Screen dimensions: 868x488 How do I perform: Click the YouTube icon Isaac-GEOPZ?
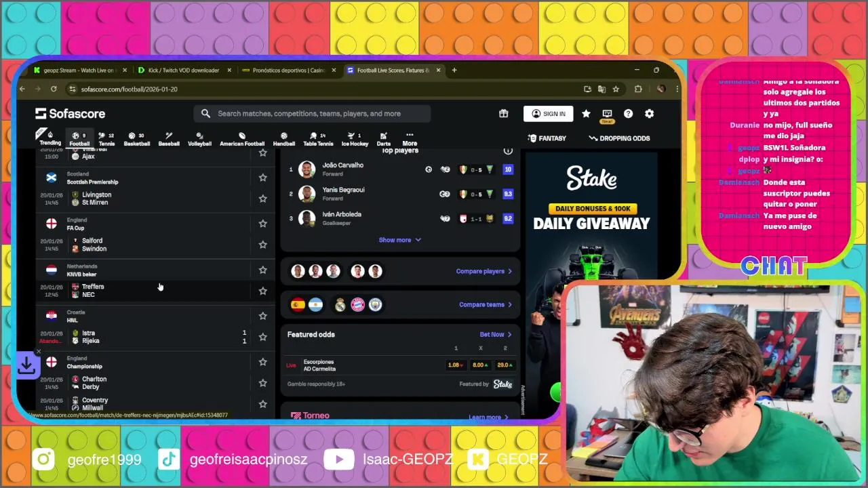tap(339, 460)
